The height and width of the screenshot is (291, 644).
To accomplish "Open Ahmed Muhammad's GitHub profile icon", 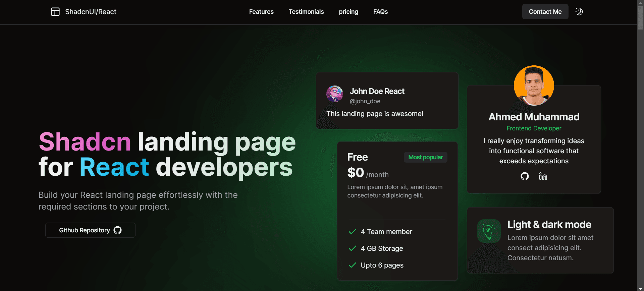I will [x=525, y=176].
